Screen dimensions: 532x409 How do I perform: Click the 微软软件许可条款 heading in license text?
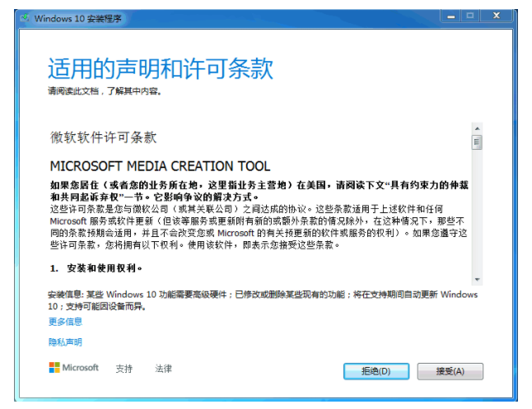[103, 137]
